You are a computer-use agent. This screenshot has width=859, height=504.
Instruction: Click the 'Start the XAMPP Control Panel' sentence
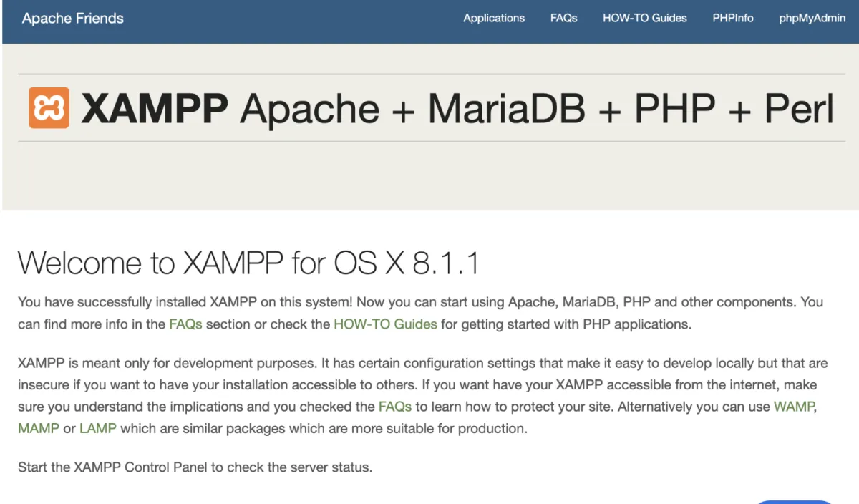point(195,468)
